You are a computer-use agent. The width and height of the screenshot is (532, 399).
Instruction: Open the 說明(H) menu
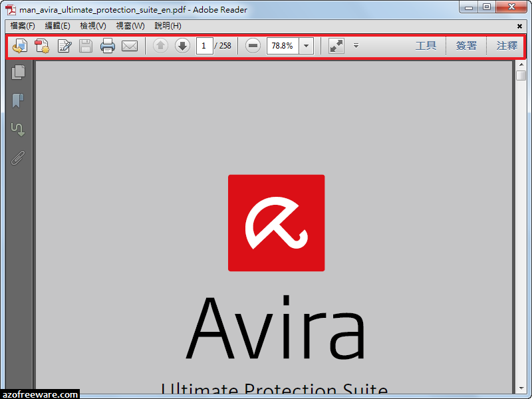168,26
